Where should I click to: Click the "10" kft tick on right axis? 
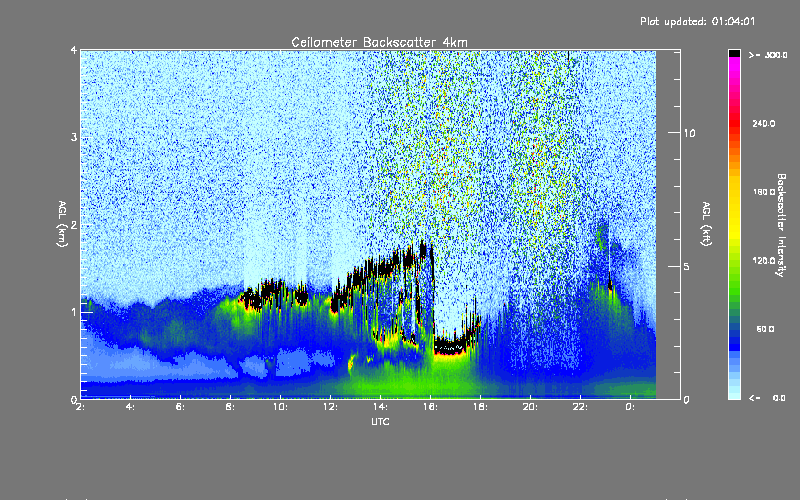point(689,133)
